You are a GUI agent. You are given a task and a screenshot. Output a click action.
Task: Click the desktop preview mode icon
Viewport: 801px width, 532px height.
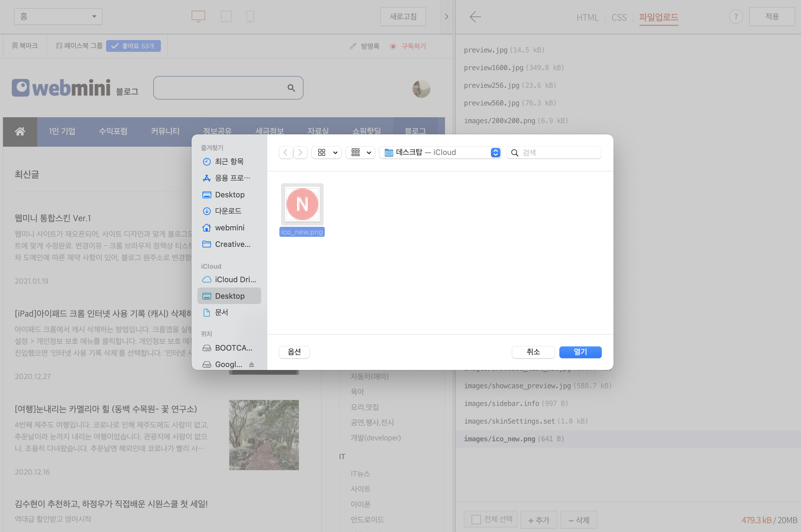point(198,16)
